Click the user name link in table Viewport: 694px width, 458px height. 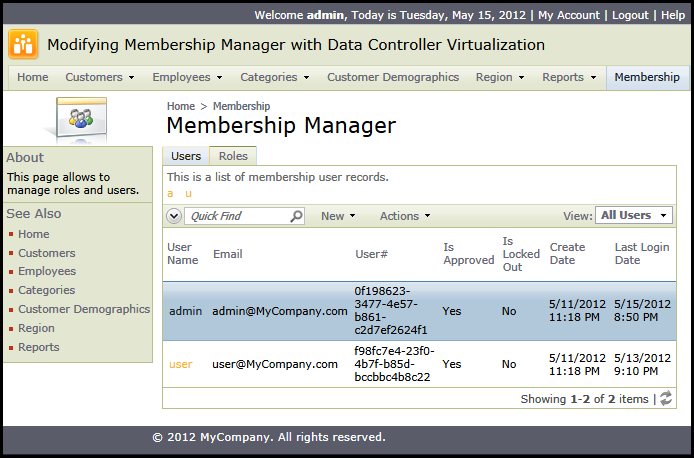click(x=181, y=364)
